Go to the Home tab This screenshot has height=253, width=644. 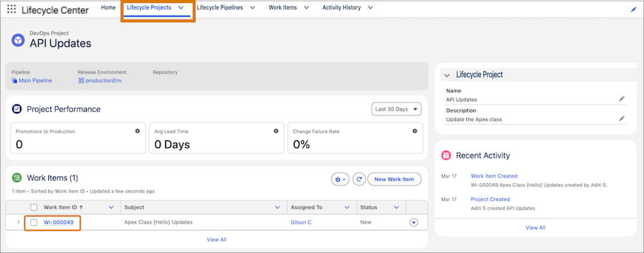pos(108,7)
